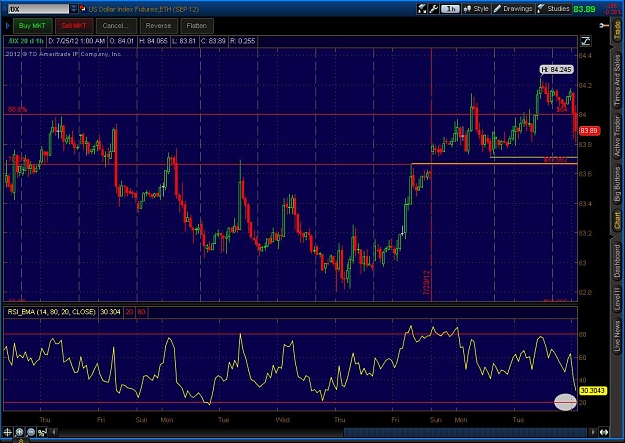Open the Style menu
The width and height of the screenshot is (625, 443).
476,9
